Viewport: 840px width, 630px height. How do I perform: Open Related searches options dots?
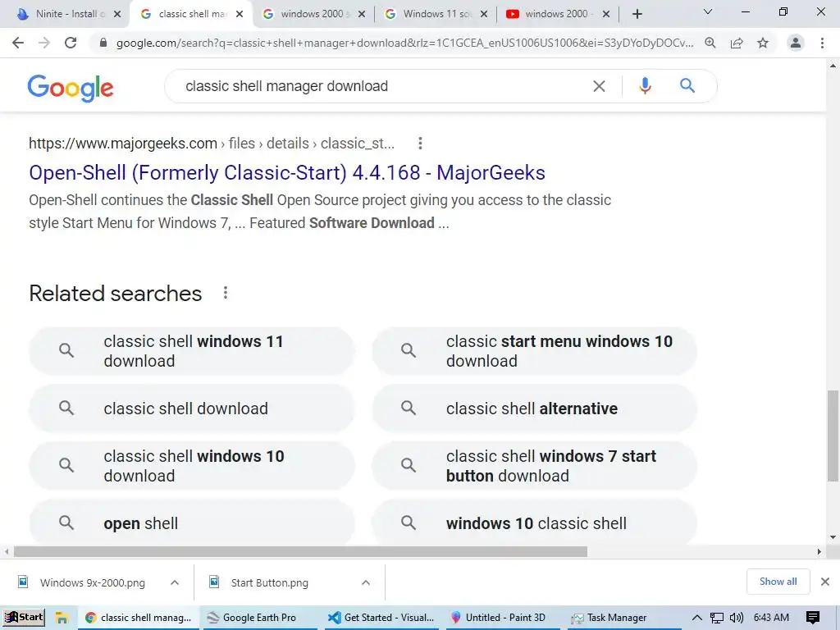226,293
